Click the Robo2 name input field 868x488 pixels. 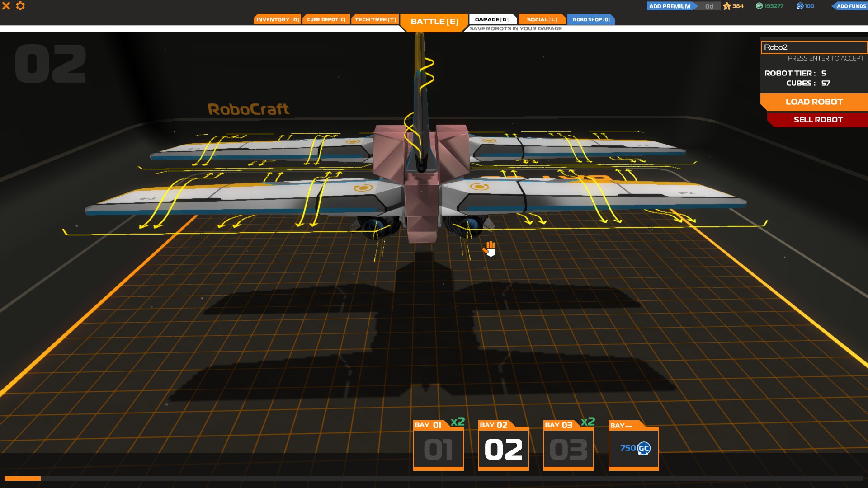(814, 47)
